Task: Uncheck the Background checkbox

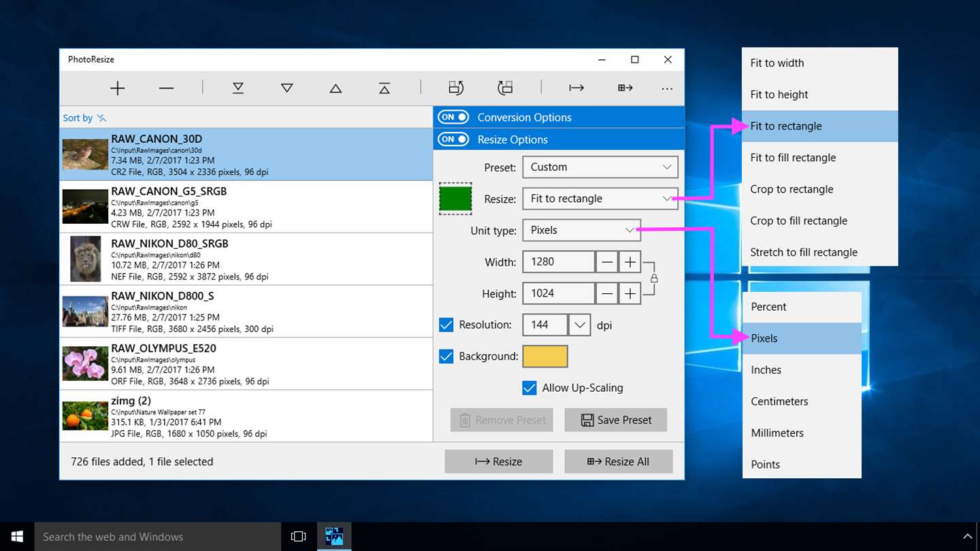Action: [x=446, y=356]
